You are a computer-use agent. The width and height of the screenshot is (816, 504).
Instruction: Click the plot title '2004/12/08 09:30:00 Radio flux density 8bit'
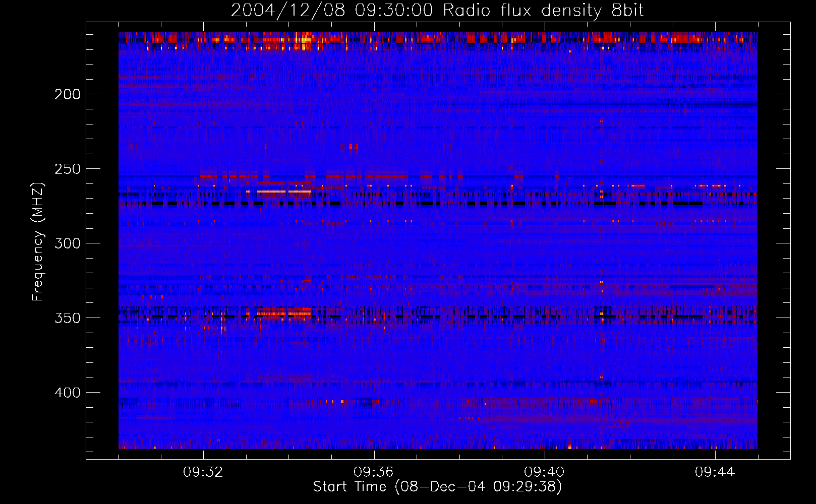coord(437,10)
